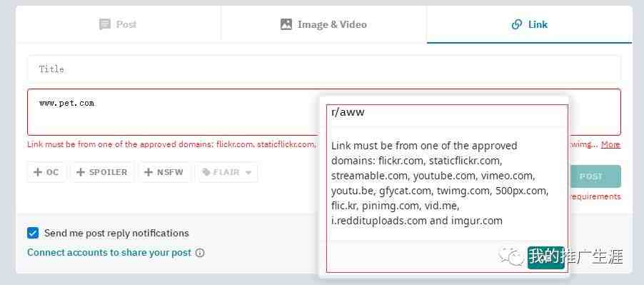Submit using the POST button
This screenshot has height=285, width=644.
[x=595, y=176]
